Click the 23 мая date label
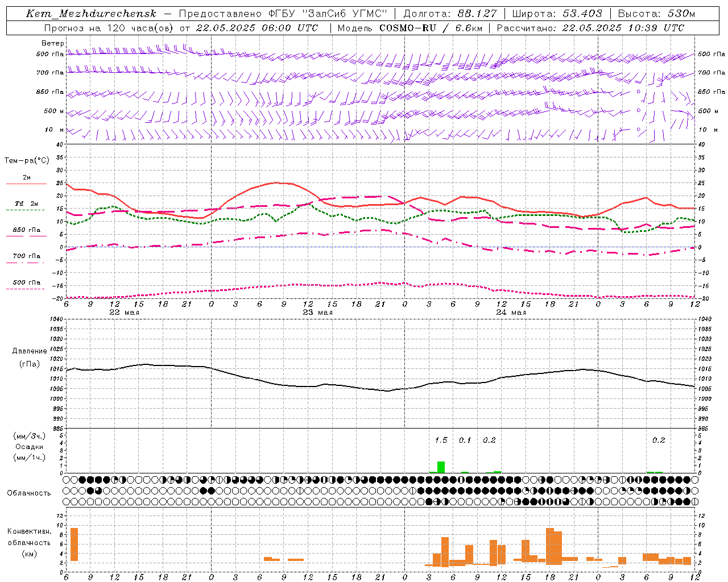The width and height of the screenshot is (728, 582). point(317,313)
